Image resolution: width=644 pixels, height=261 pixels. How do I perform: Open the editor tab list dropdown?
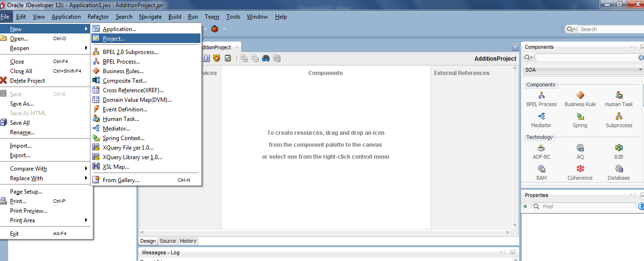coord(515,47)
